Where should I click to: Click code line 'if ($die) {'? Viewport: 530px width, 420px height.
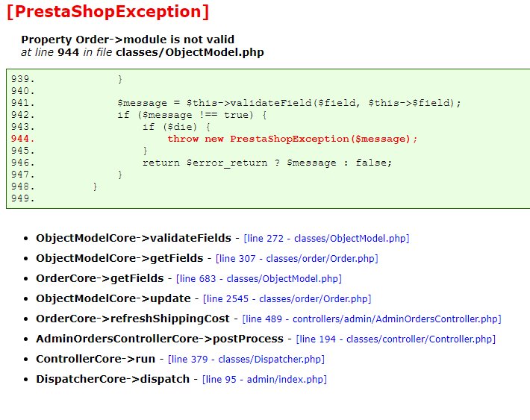[176, 127]
